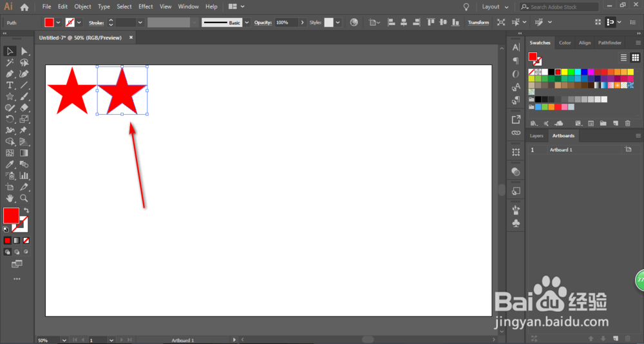
Task: Click the Opacity label link
Action: coord(263,23)
